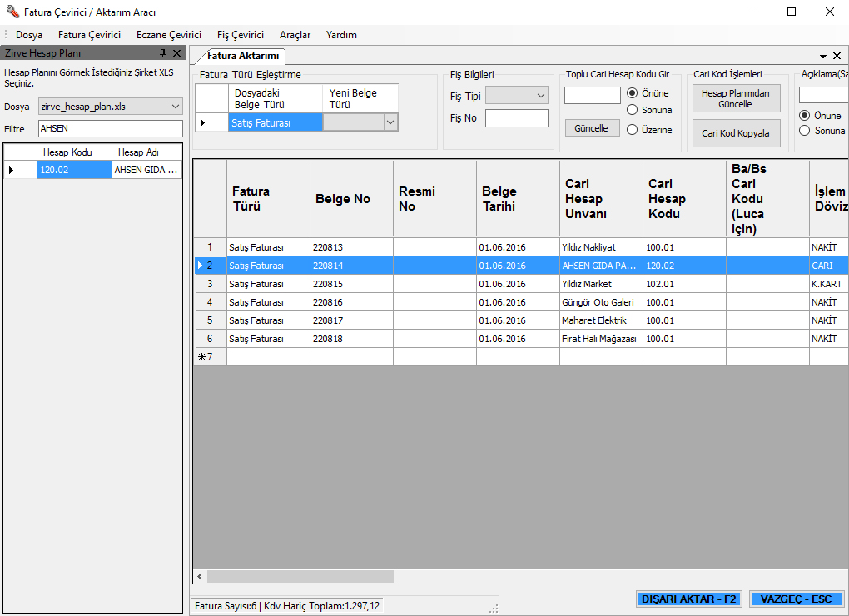Open the Araçlar menu

295,35
